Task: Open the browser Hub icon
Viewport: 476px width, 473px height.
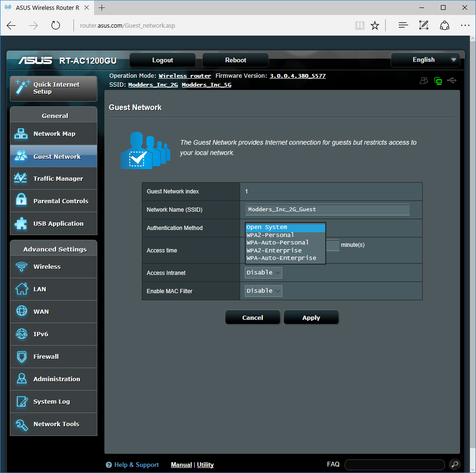Action: [403, 25]
